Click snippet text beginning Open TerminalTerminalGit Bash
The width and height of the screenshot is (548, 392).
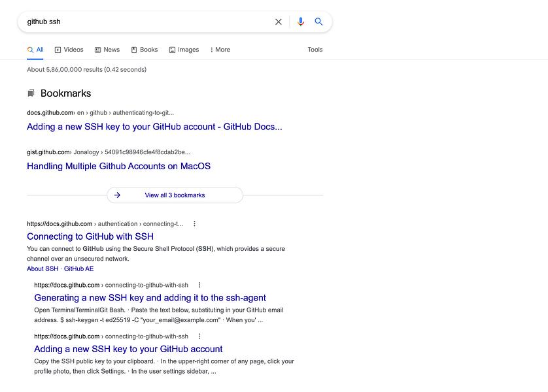[x=159, y=315]
